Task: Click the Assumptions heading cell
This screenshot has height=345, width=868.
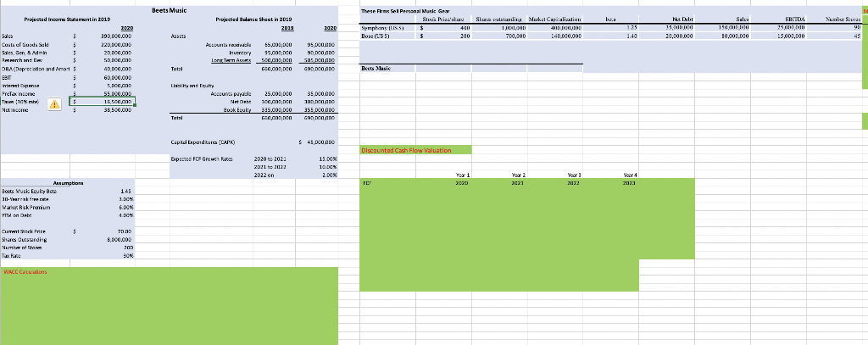Action: [x=67, y=182]
